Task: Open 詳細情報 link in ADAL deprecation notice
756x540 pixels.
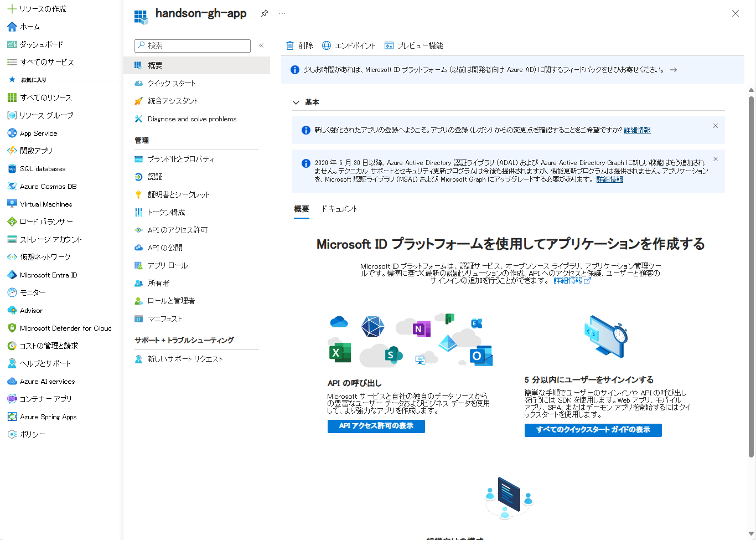Action: pos(610,179)
